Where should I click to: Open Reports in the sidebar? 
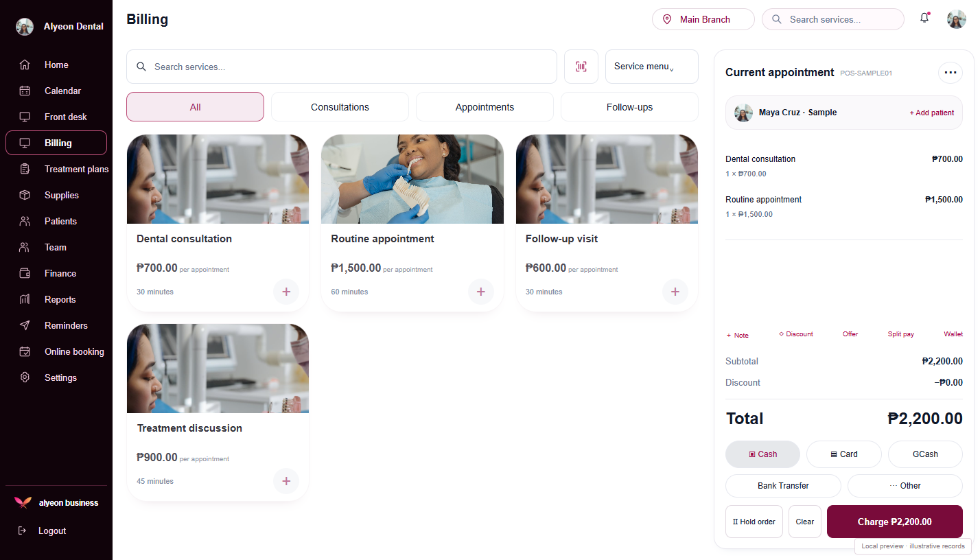56,299
